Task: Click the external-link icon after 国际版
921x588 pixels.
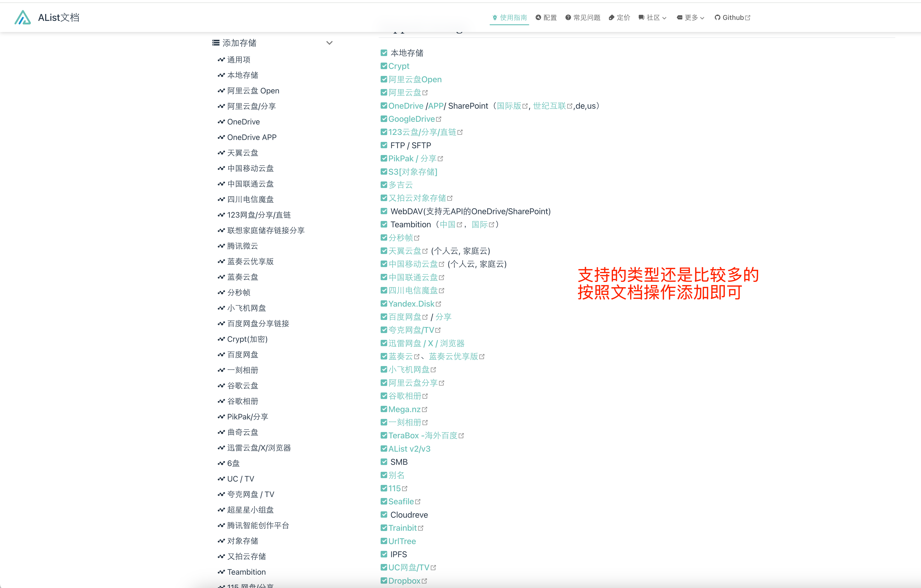Action: point(525,106)
